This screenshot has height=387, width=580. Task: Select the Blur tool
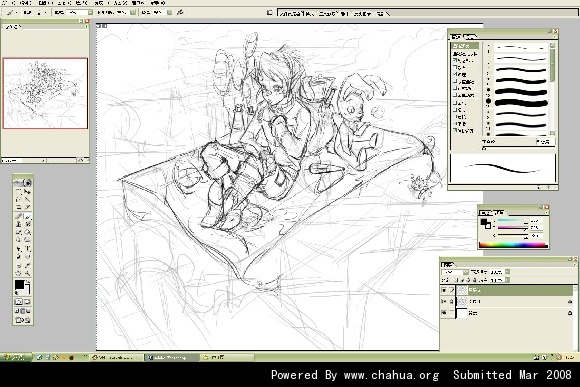tap(18, 240)
